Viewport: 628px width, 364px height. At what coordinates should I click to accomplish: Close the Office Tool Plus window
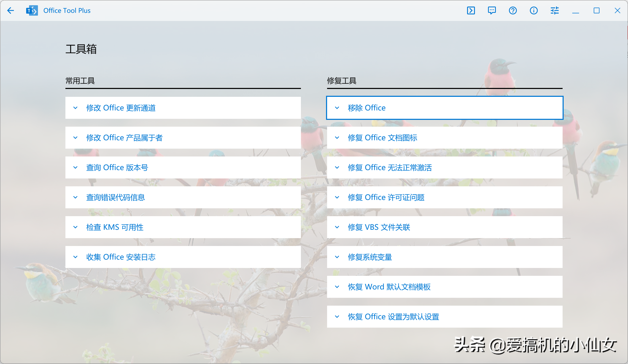(x=618, y=10)
